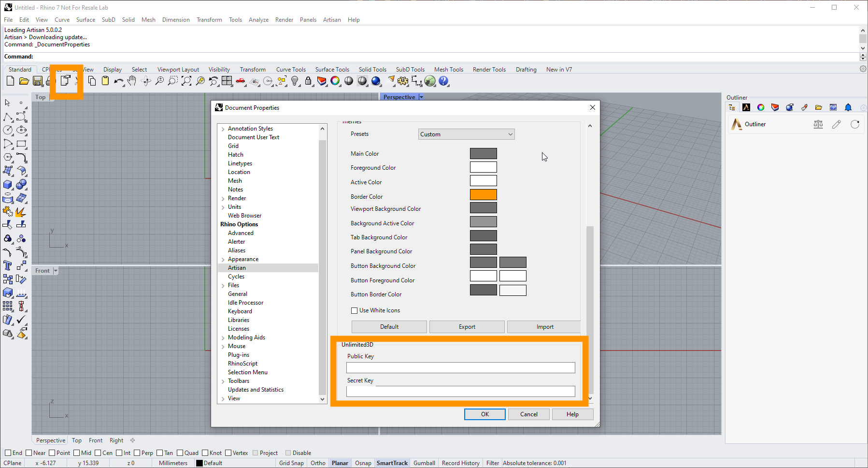This screenshot has width=868, height=468.
Task: Open the Lock objects padlock icon
Action: click(308, 81)
